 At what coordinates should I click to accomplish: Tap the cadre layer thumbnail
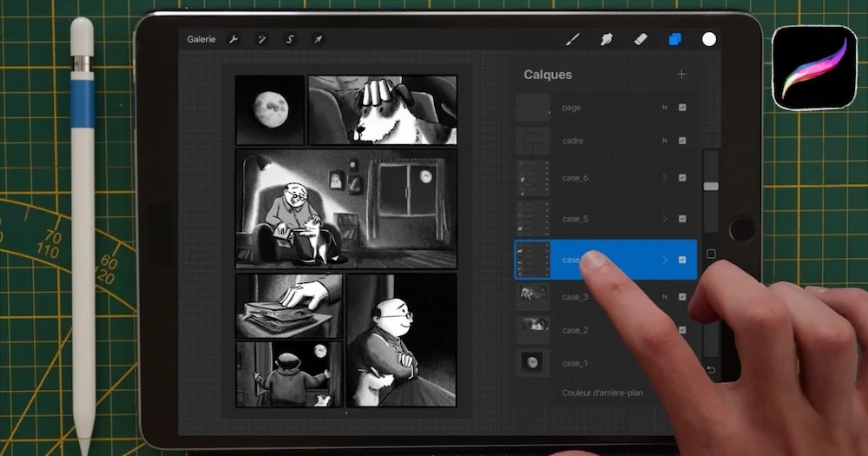tap(533, 141)
